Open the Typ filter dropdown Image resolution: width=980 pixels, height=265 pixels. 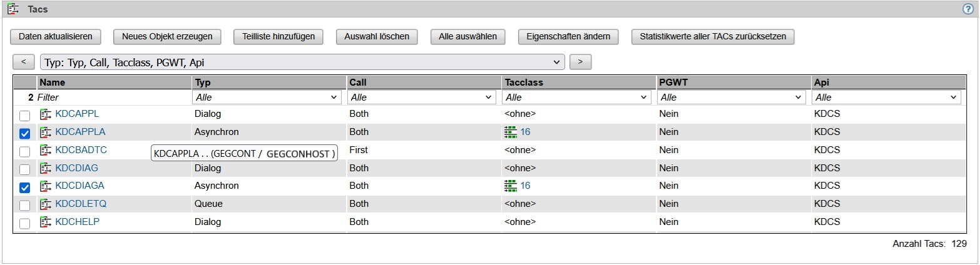[267, 97]
